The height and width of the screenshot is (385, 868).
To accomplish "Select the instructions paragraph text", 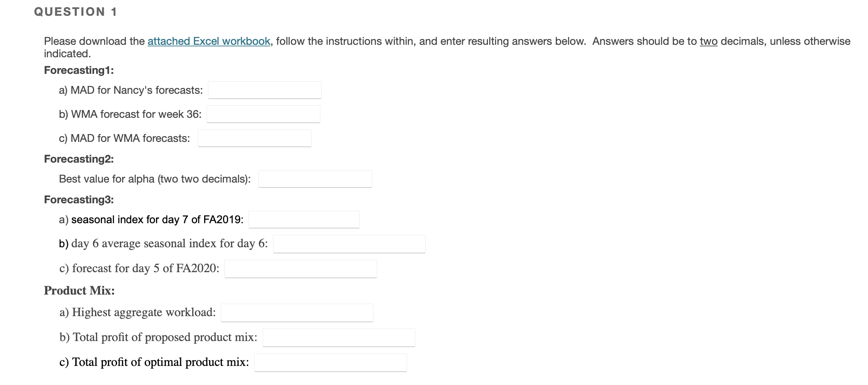I will (x=415, y=41).
